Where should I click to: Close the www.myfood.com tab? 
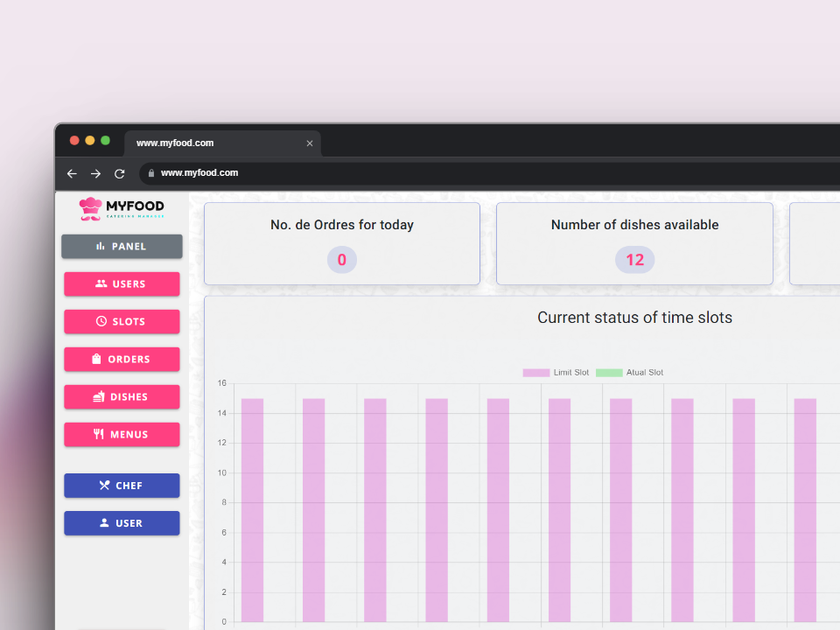click(310, 143)
